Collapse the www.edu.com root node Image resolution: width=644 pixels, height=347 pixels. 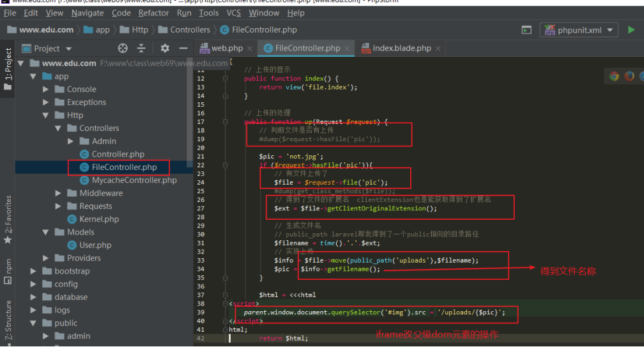21,63
